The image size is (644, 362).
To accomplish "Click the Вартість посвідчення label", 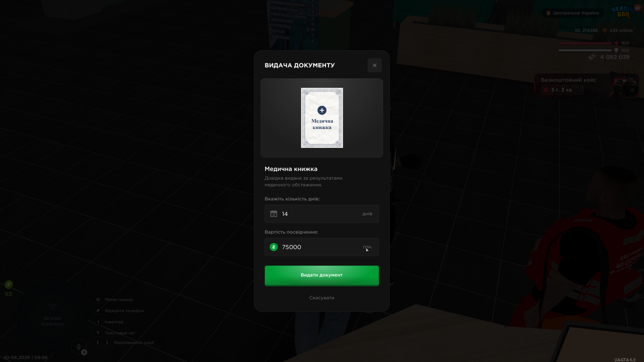I will pos(291,232).
